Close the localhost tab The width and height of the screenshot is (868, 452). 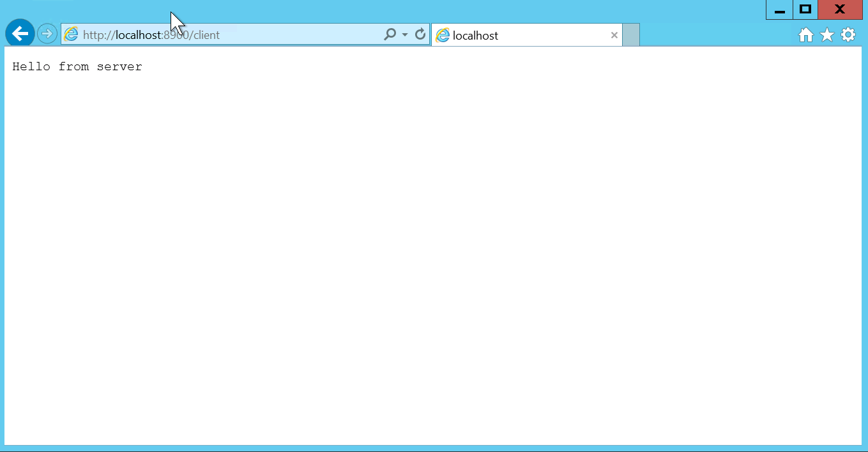[x=614, y=35]
